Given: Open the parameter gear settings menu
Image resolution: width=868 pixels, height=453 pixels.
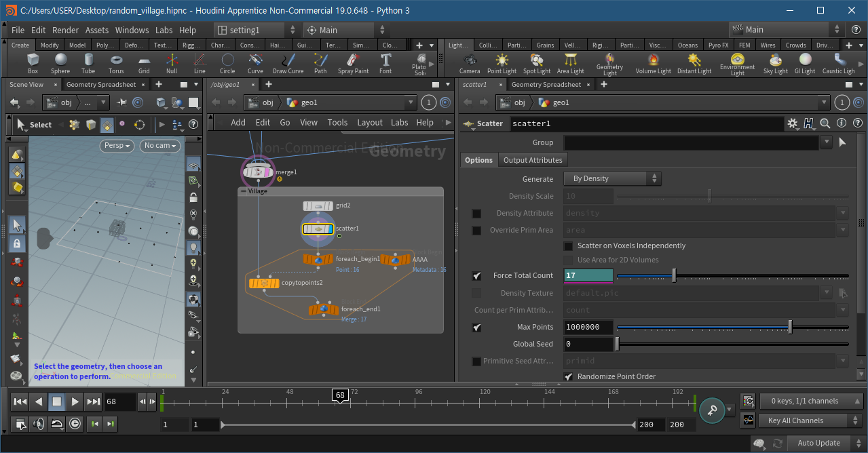Looking at the screenshot, I should (x=793, y=123).
